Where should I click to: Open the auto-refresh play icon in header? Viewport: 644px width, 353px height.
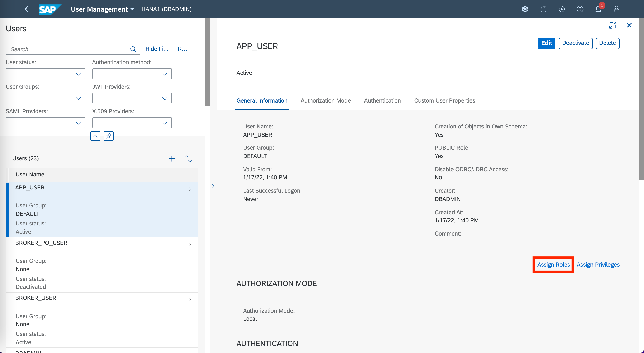(562, 9)
